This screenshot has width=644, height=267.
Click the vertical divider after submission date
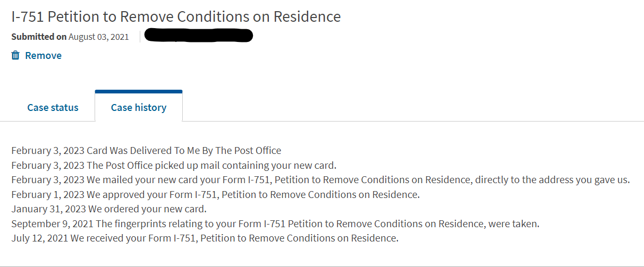click(140, 37)
